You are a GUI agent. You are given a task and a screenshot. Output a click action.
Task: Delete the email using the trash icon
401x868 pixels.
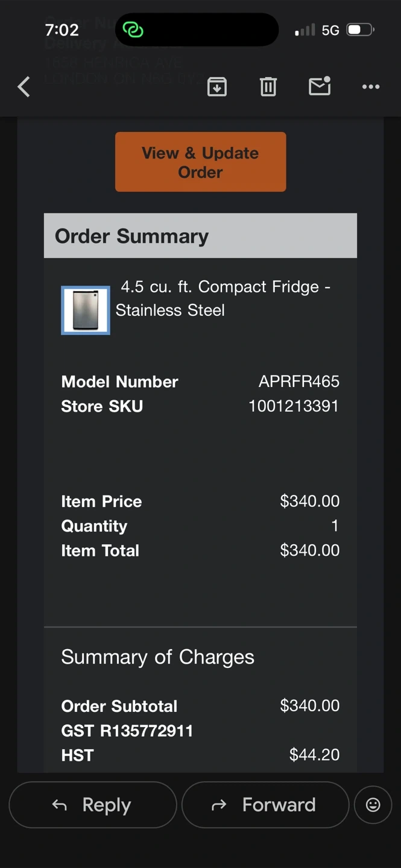(x=268, y=87)
